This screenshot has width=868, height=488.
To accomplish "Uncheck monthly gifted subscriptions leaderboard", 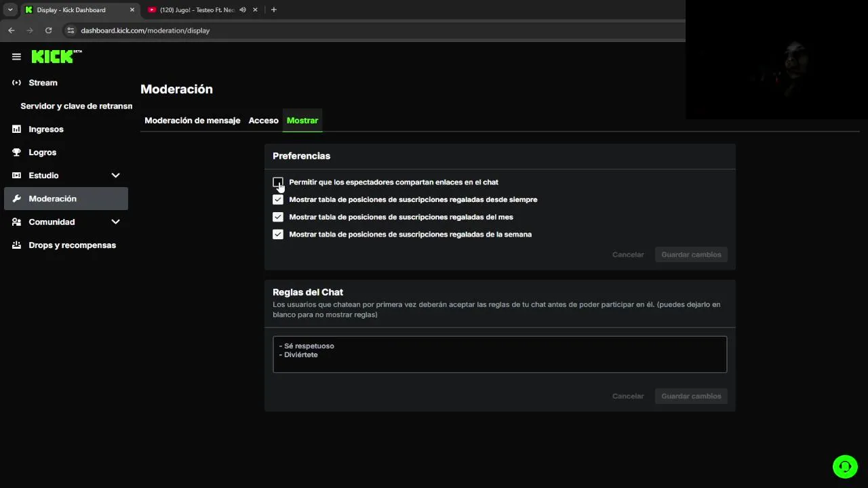I will (x=278, y=218).
